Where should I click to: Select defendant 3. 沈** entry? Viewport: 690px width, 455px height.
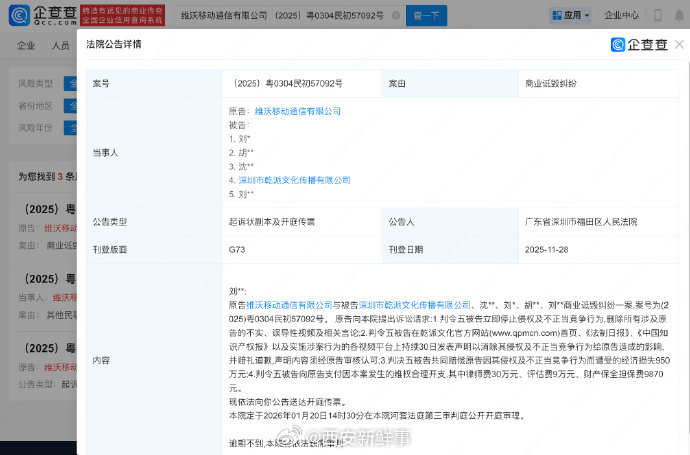coord(241,166)
